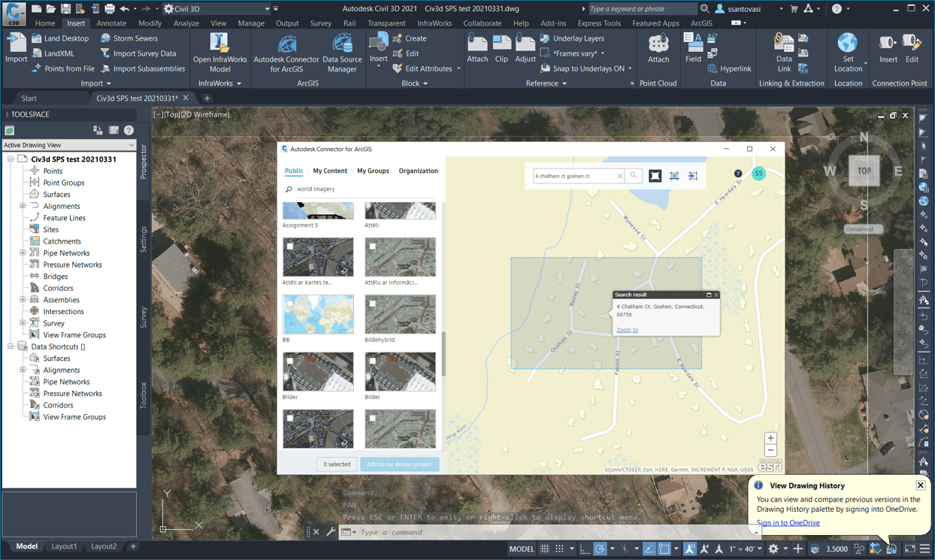Click the map zoom in plus button
This screenshot has height=560, width=935.
click(x=770, y=438)
